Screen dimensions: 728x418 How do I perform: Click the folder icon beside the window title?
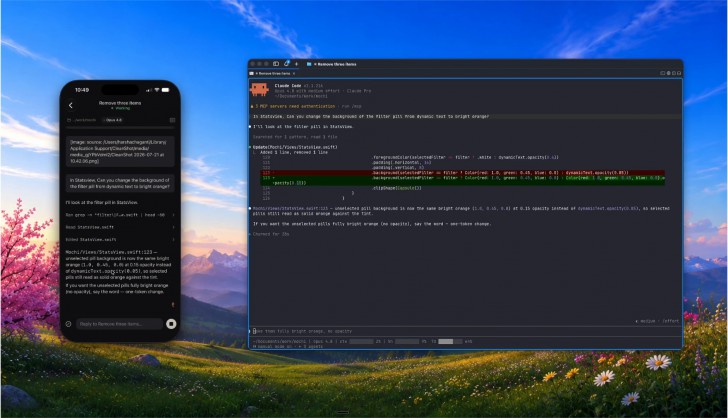(309, 64)
